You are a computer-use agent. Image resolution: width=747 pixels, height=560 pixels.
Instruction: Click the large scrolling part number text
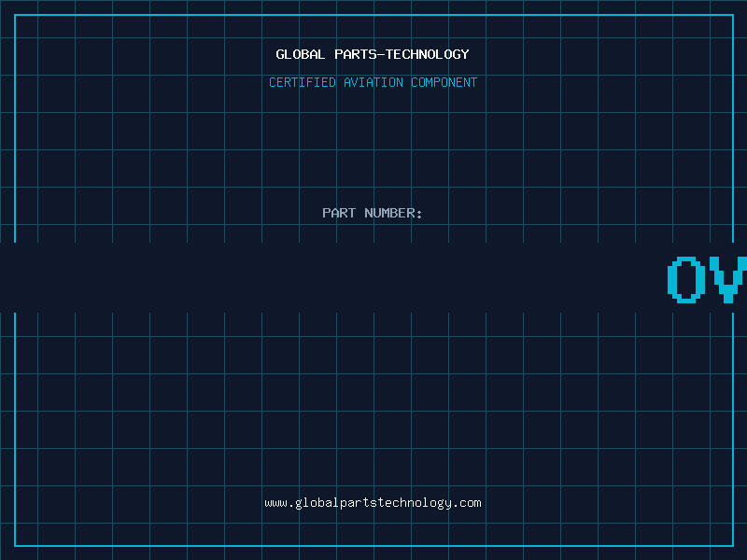coord(707,279)
